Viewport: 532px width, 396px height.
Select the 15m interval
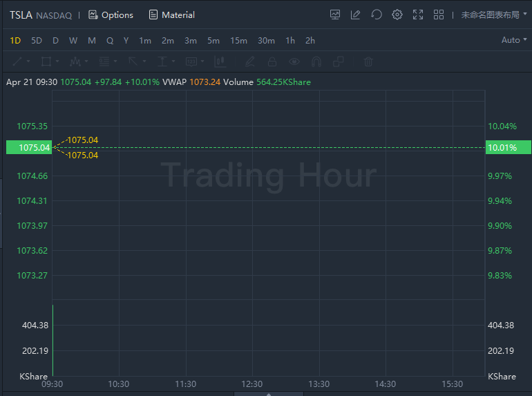pyautogui.click(x=238, y=41)
